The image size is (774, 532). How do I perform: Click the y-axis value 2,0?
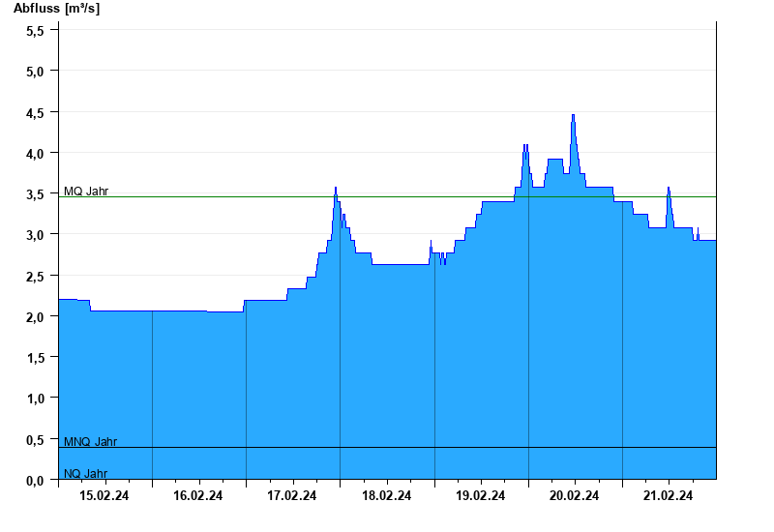[35, 317]
